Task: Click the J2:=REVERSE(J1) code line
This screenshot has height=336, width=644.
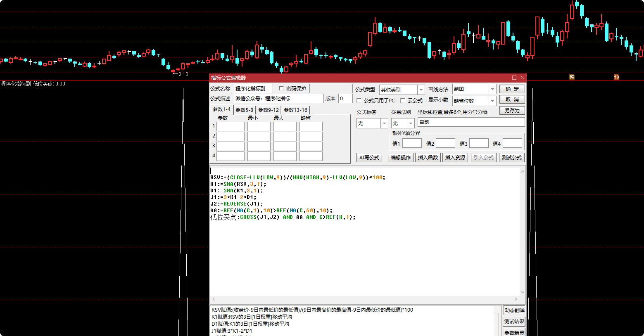Action: 236,204
